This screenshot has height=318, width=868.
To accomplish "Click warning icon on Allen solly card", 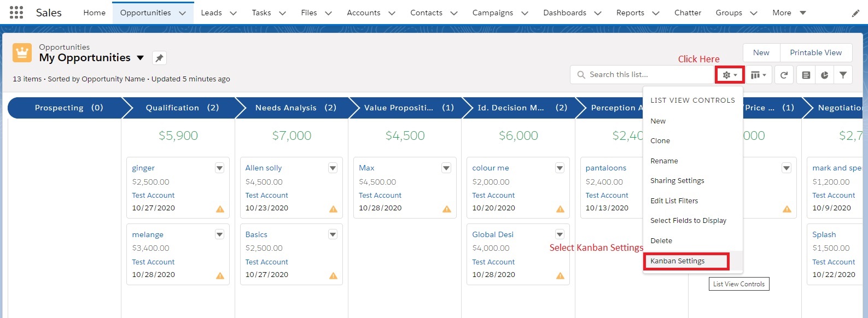I will tap(333, 209).
